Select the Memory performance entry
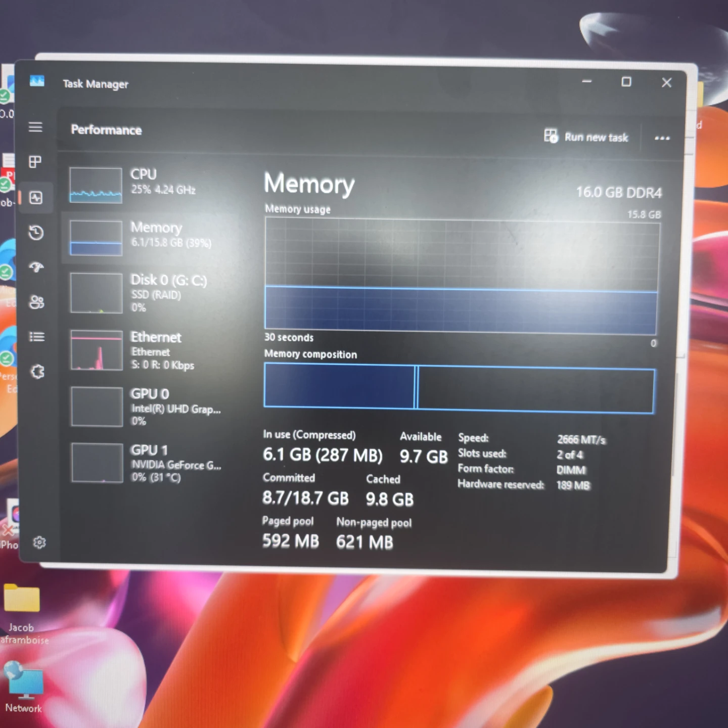 (x=151, y=237)
